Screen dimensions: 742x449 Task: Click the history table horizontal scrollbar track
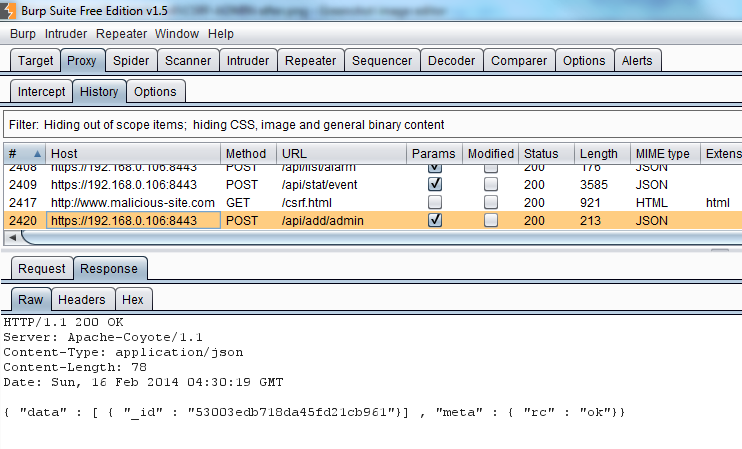(383, 238)
